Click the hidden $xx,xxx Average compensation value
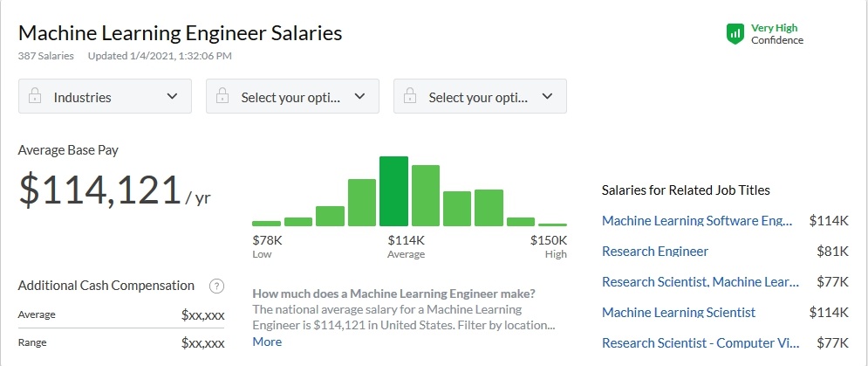The height and width of the screenshot is (366, 868). [x=202, y=314]
